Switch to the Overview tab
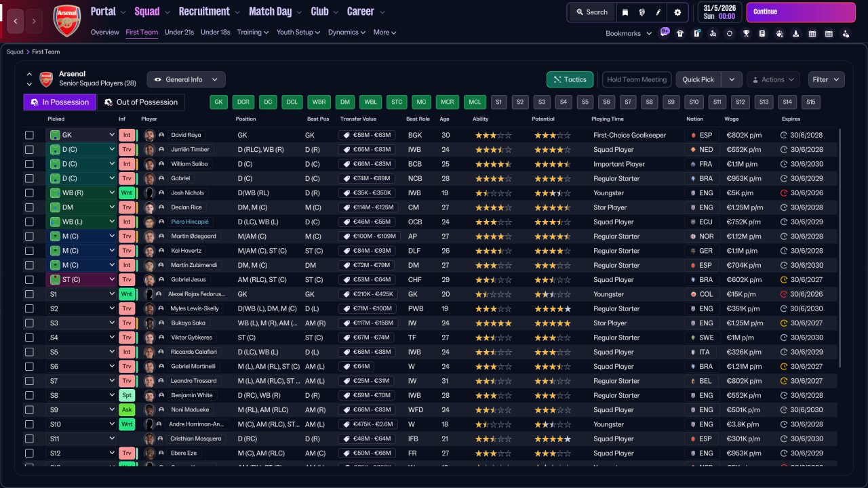Viewport: 868px width, 488px height. (x=105, y=32)
